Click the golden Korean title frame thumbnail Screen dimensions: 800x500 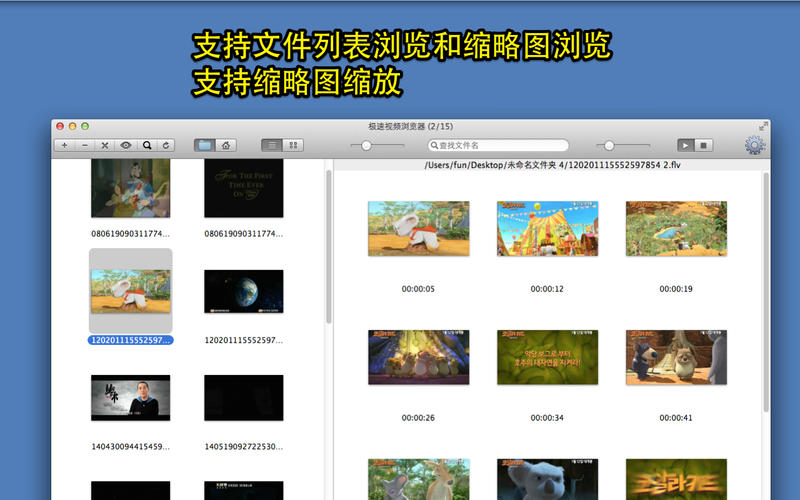coord(677,480)
